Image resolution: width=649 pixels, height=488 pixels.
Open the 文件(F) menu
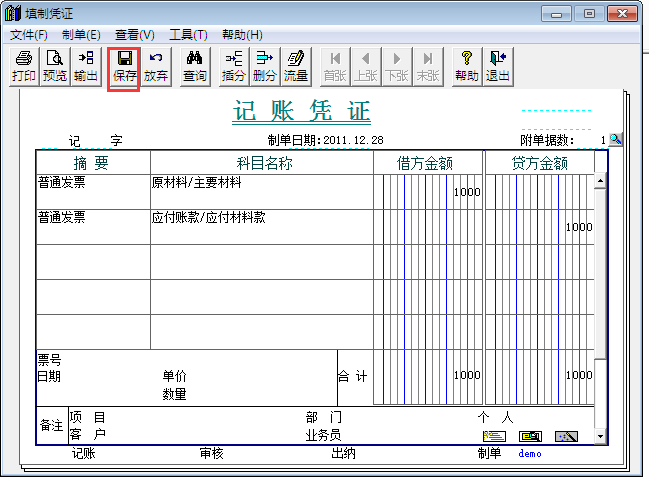tap(29, 34)
